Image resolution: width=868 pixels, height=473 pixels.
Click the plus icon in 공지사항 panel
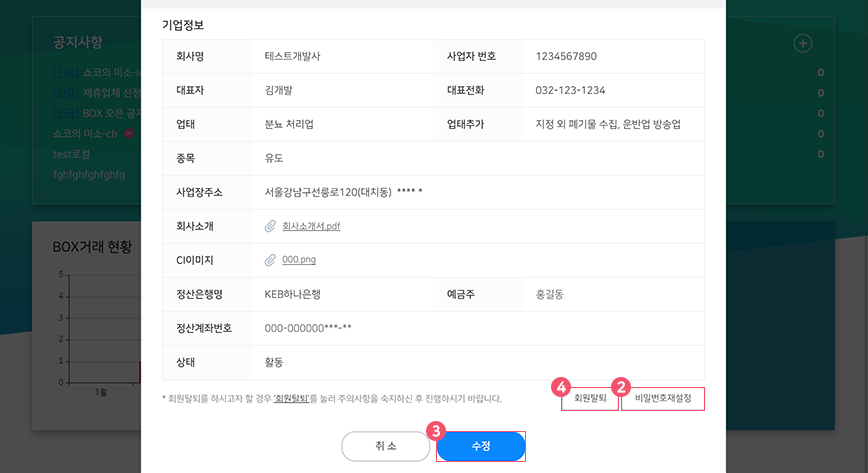803,43
